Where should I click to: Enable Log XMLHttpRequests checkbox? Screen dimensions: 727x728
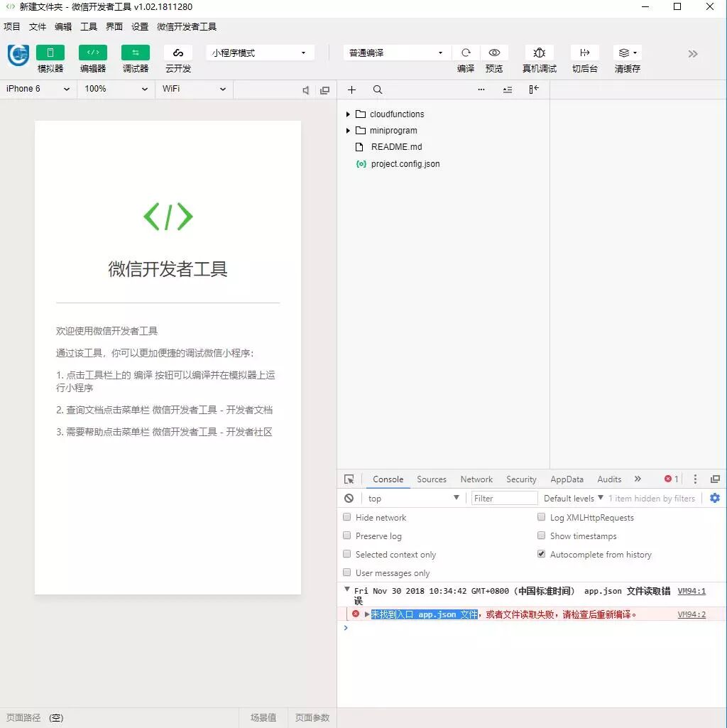(x=541, y=517)
